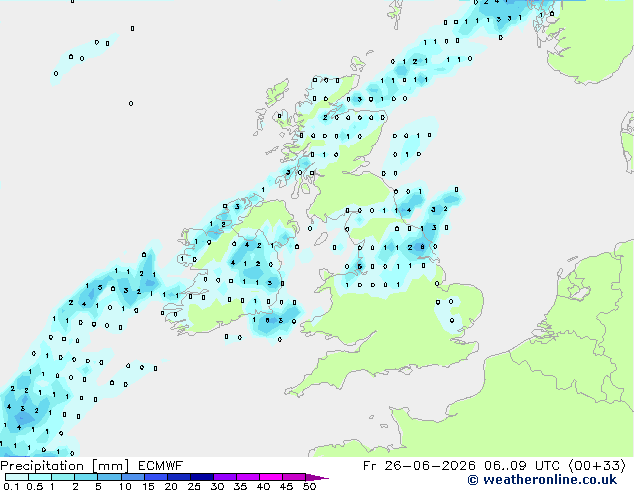Click the '0.5' legend scale value
Image resolution: width=634 pixels, height=490 pixels.
(x=35, y=486)
